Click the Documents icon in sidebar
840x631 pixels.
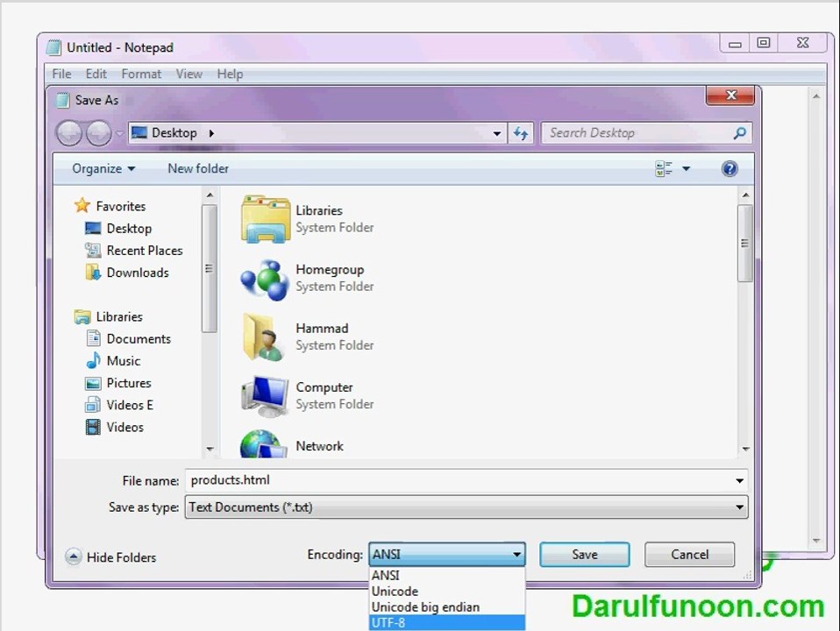[x=93, y=338]
